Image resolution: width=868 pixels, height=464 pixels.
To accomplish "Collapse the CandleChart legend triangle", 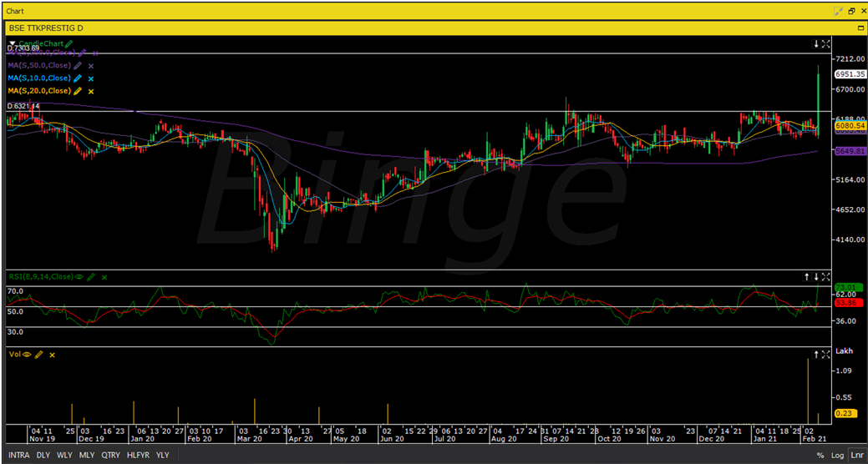I will pyautogui.click(x=13, y=43).
